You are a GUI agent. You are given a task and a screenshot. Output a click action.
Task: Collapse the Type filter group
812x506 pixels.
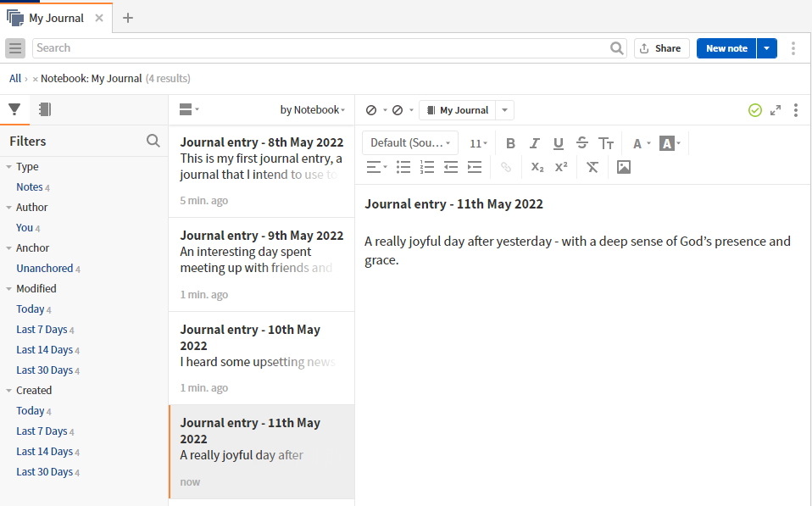pos(8,167)
